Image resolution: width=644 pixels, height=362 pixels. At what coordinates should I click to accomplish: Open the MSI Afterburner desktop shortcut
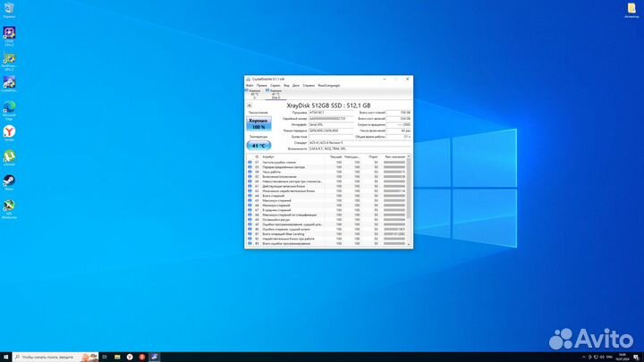tap(9, 208)
